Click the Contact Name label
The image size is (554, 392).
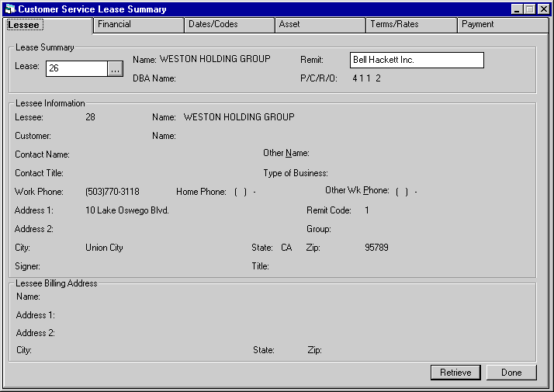42,154
